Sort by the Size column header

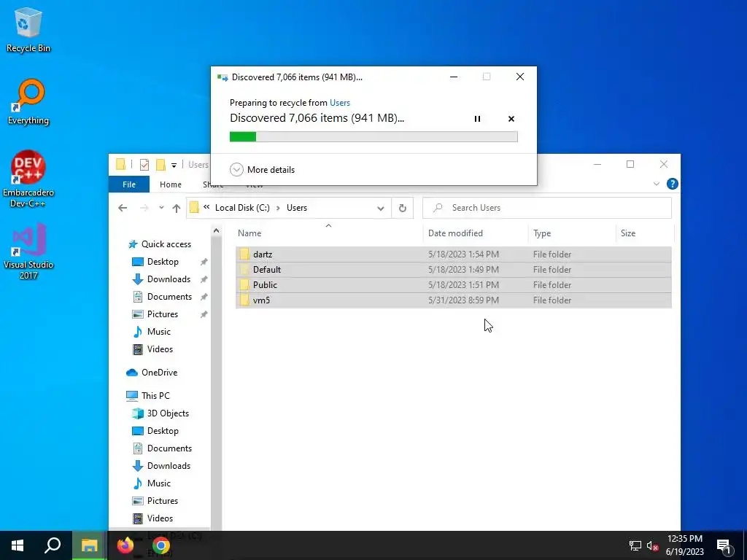(645, 233)
